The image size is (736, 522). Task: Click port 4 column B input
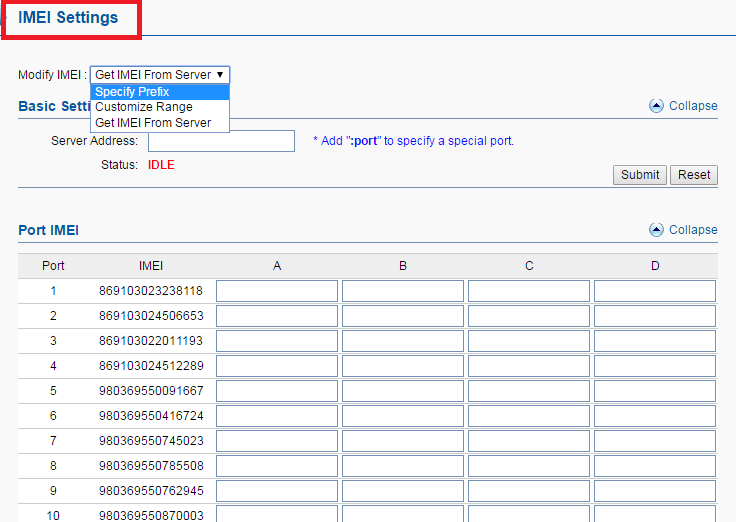coord(403,366)
